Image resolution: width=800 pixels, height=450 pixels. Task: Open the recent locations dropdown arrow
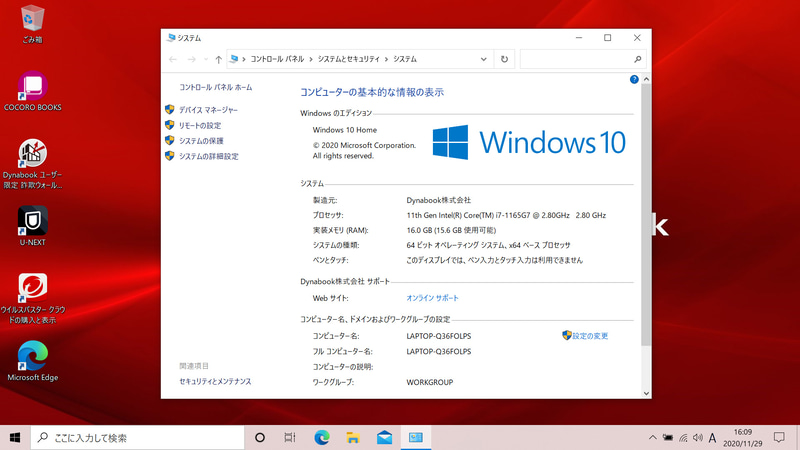(x=206, y=60)
